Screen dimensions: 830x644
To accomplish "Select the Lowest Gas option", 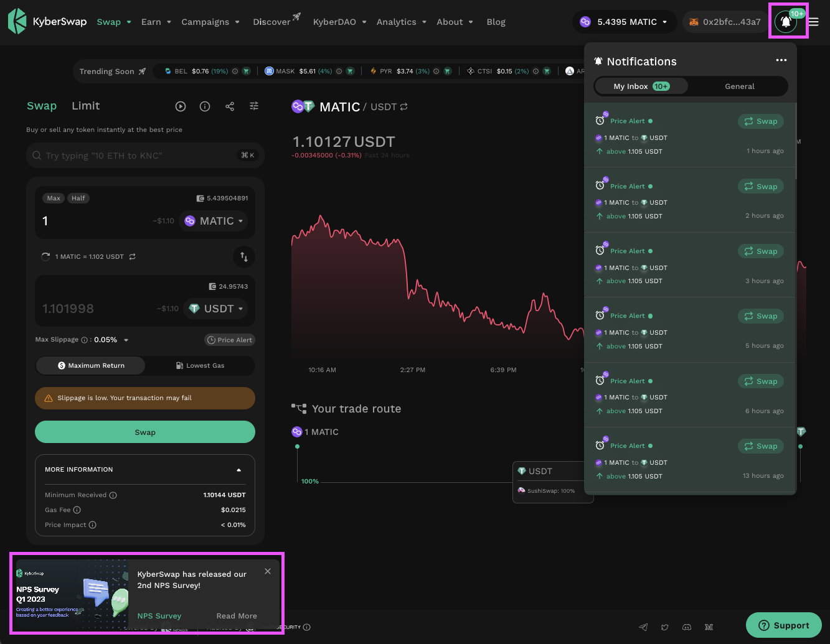I will click(200, 366).
